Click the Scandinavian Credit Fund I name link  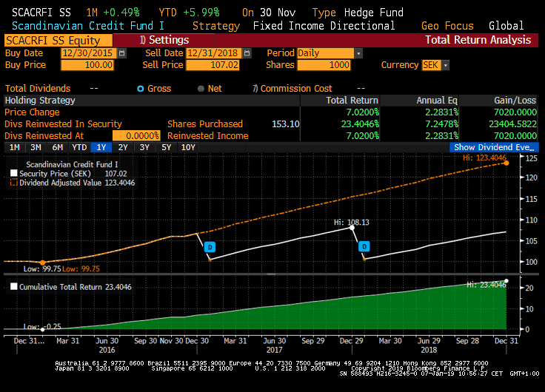pyautogui.click(x=88, y=26)
